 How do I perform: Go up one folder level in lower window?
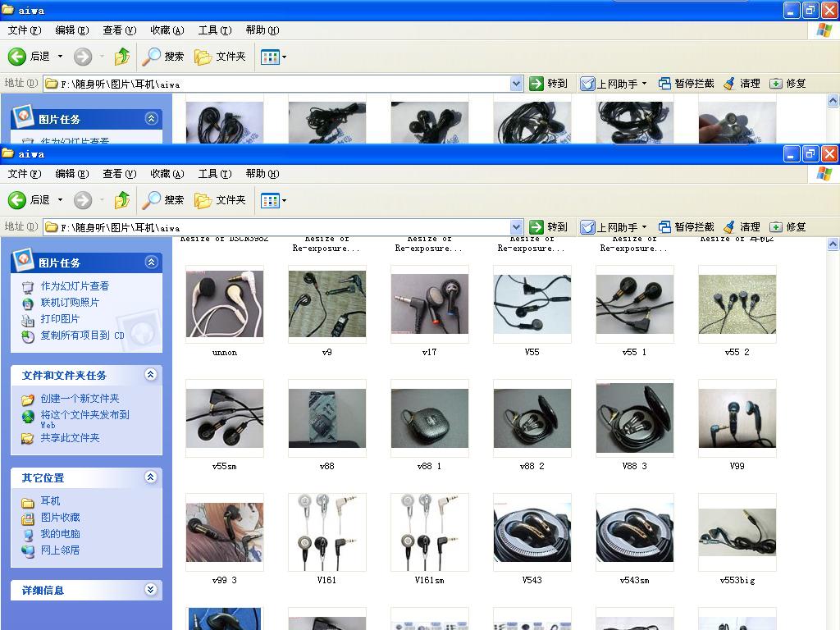coord(122,200)
